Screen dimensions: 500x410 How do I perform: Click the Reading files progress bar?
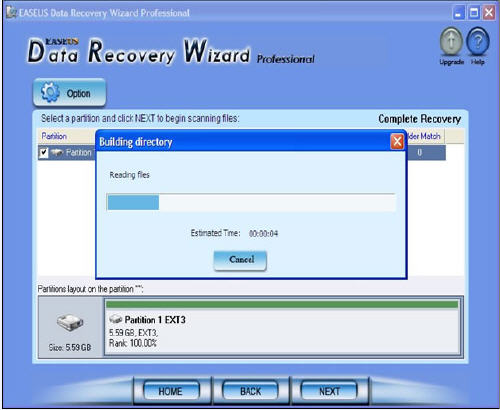click(251, 202)
